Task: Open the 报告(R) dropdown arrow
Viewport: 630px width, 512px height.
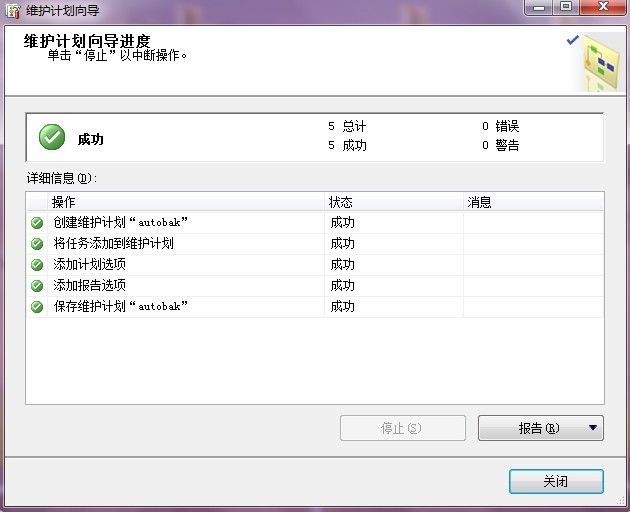Action: point(593,428)
